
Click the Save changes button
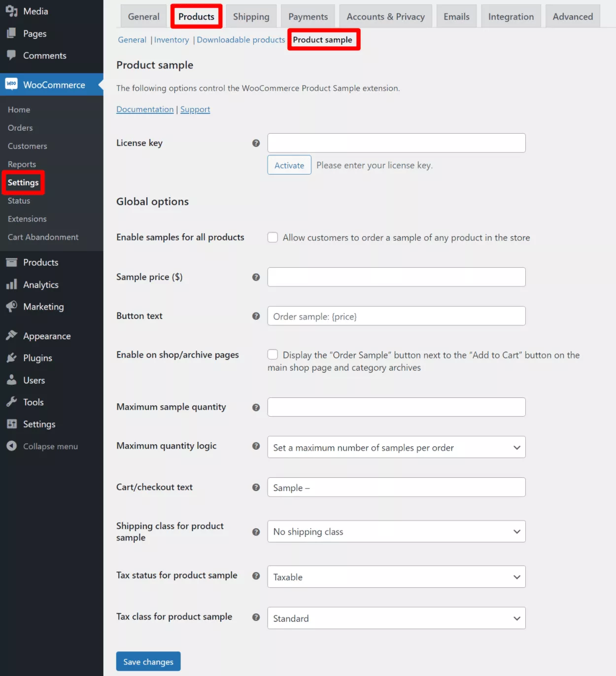click(148, 661)
